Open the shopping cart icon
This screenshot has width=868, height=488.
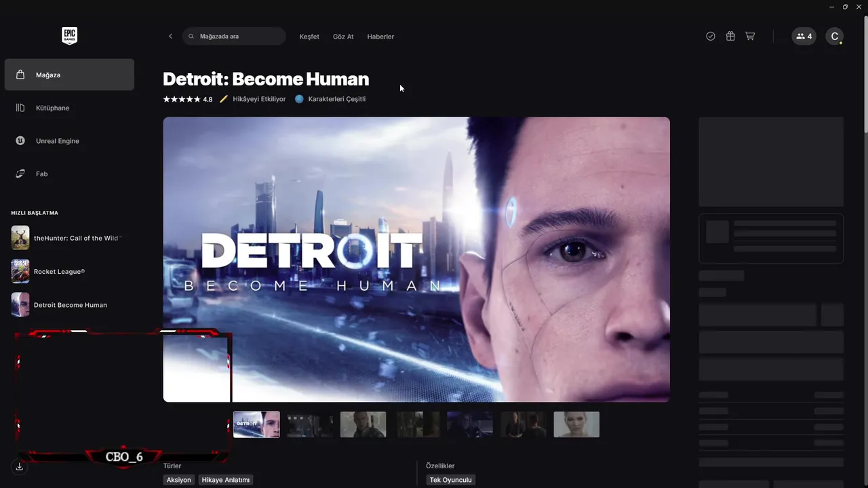point(750,36)
